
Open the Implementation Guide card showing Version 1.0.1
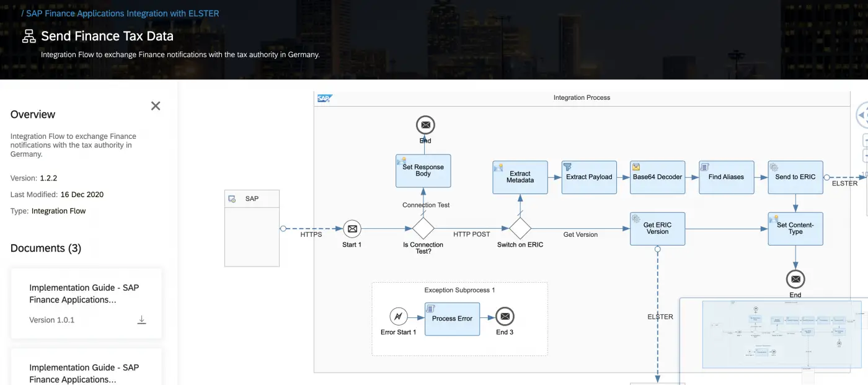point(86,303)
